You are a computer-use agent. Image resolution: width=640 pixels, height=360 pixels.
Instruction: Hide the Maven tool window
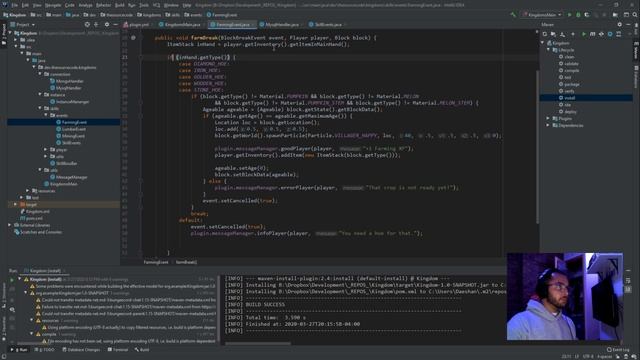pos(628,24)
